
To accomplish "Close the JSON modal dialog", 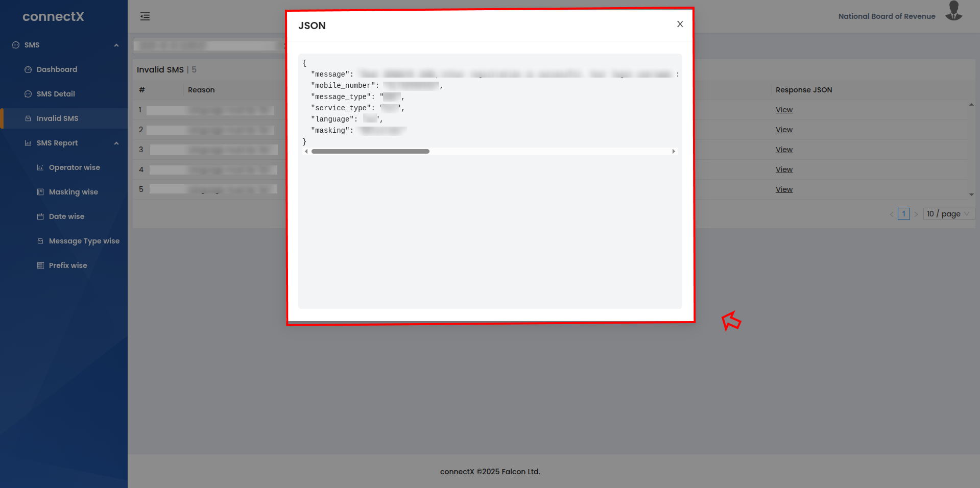I will click(x=680, y=24).
